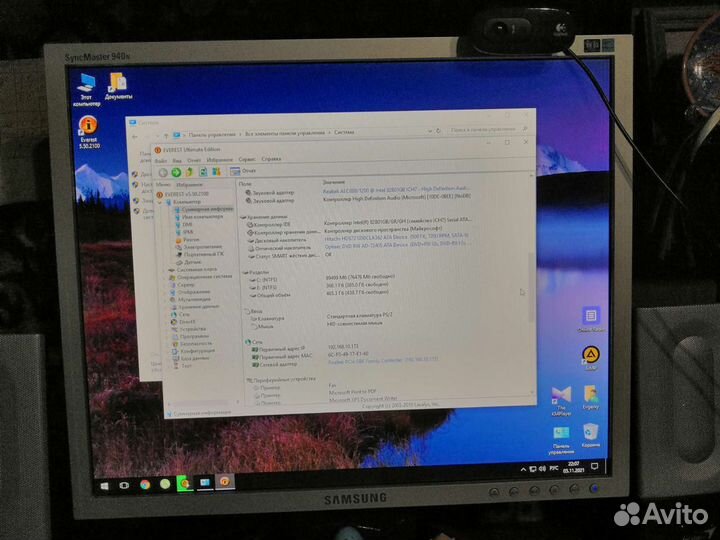Click the Отчет report button in toolbar

coord(243,171)
